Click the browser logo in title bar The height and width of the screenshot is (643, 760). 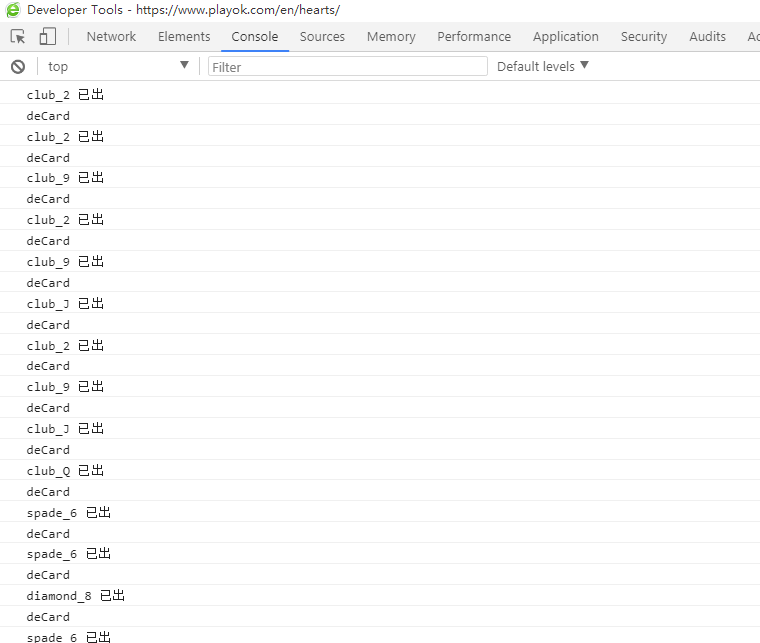(13, 10)
